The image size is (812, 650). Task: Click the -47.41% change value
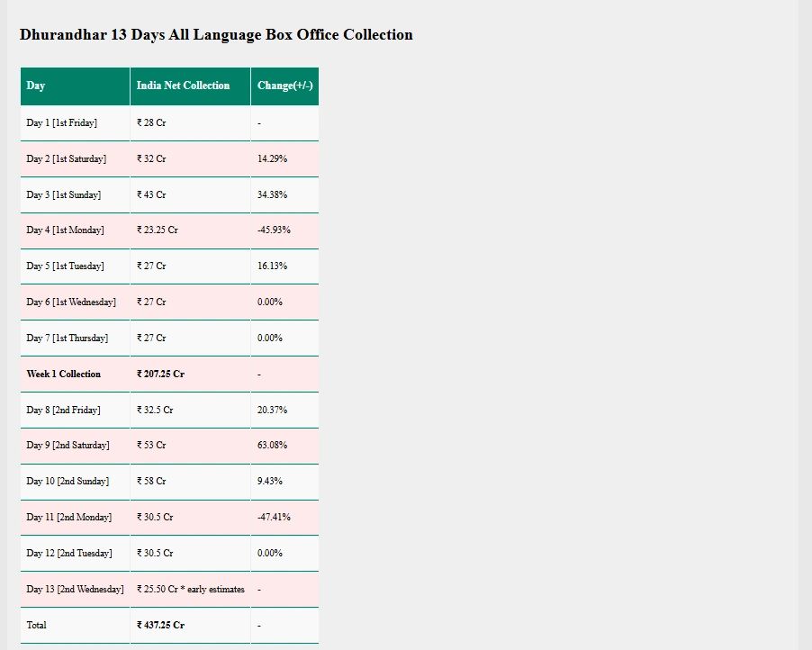[274, 518]
